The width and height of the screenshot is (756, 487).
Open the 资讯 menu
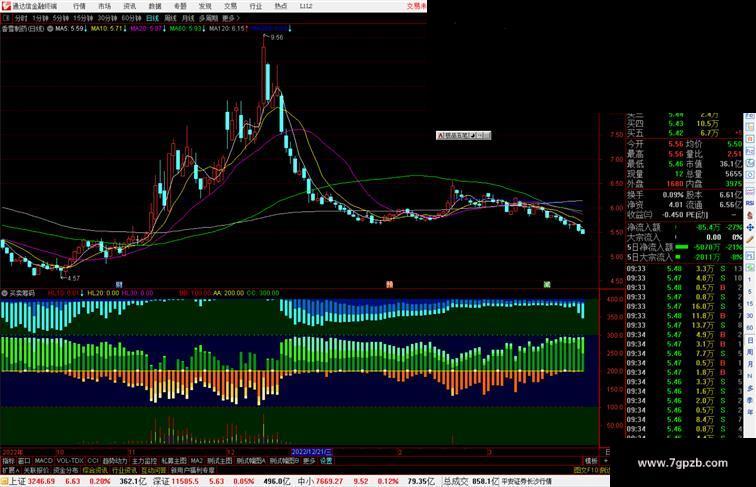tap(129, 6)
